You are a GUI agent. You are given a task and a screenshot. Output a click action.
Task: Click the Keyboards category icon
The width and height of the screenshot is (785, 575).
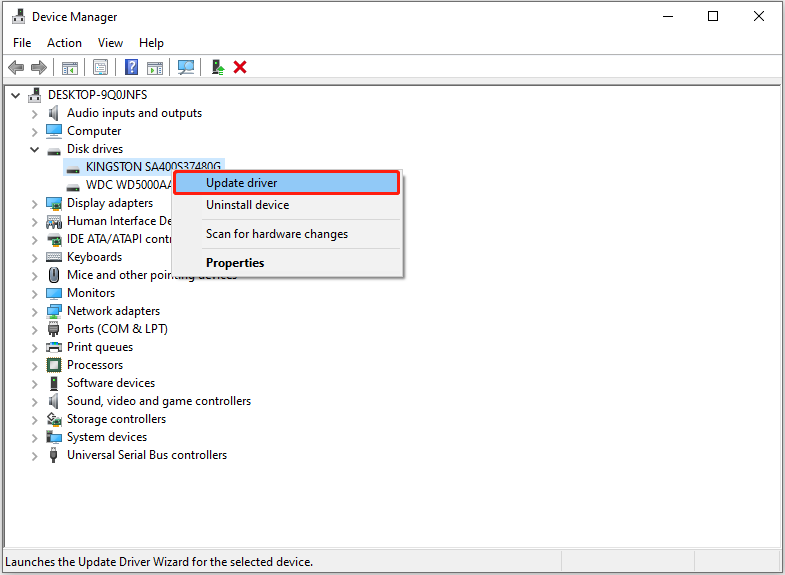[54, 257]
